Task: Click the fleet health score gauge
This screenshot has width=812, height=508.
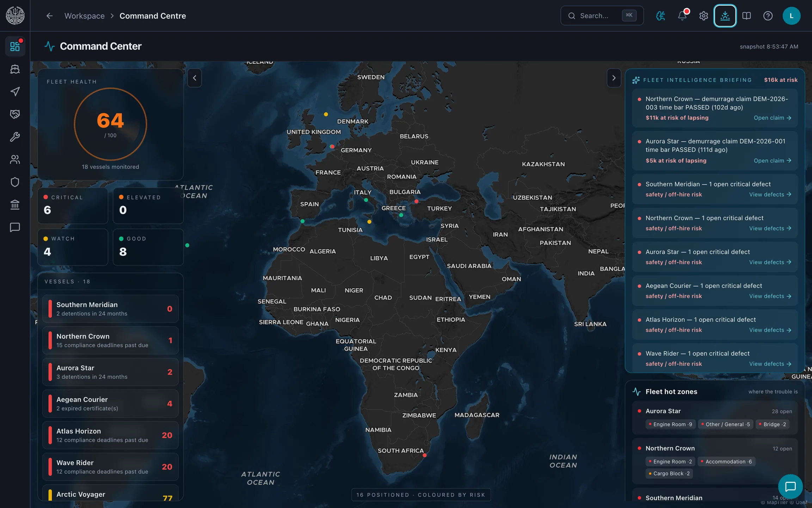Action: 110,124
